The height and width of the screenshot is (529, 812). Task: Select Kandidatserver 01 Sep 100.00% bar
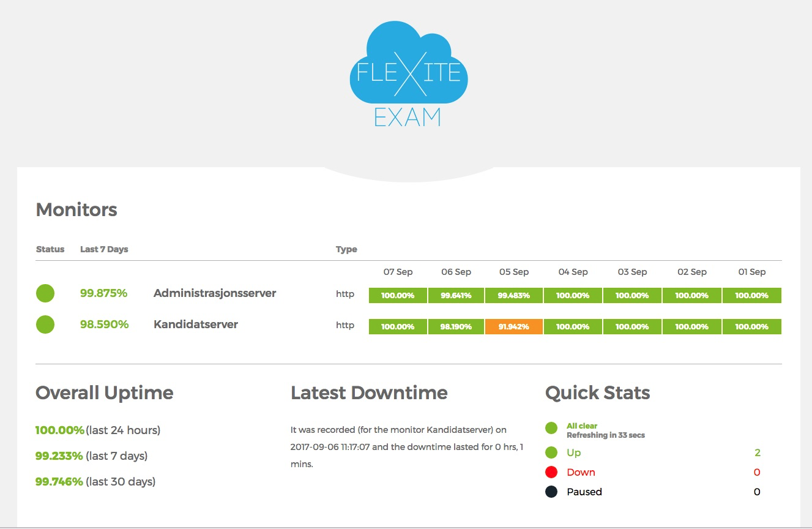coord(752,327)
